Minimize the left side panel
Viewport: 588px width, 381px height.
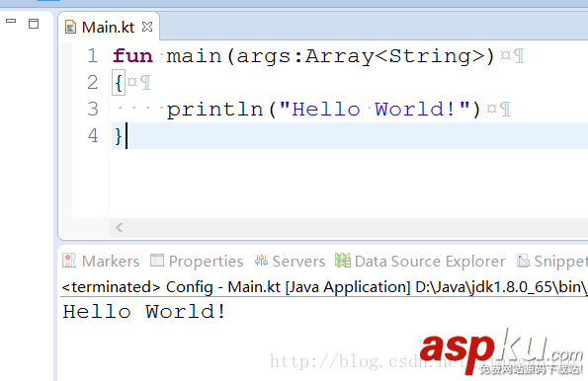pos(11,21)
